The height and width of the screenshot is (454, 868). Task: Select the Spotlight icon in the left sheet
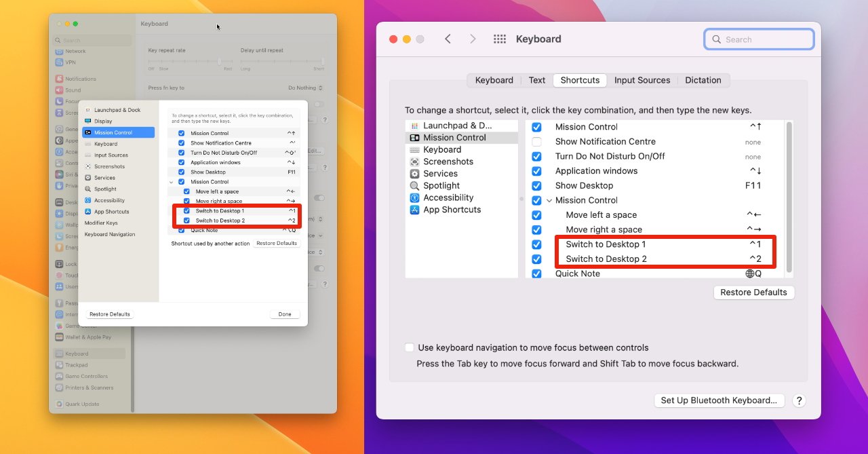(x=87, y=189)
